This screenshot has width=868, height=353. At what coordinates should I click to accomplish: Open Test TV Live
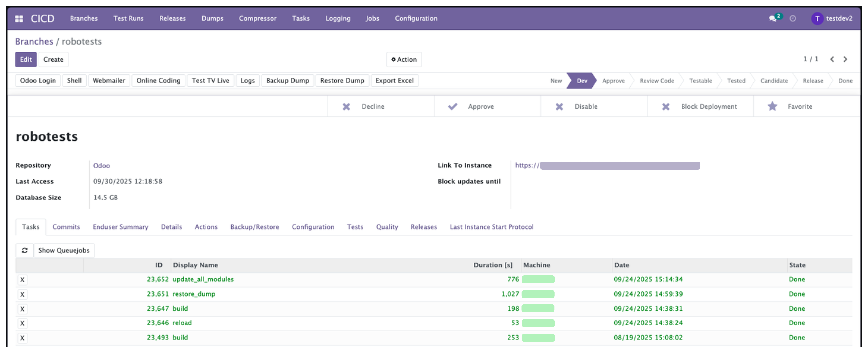211,81
